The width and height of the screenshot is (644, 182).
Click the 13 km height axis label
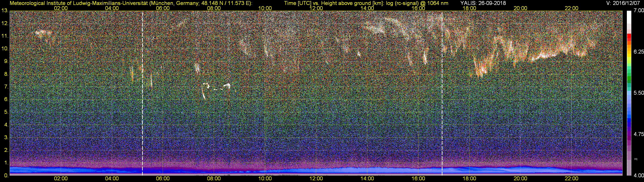click(5, 10)
